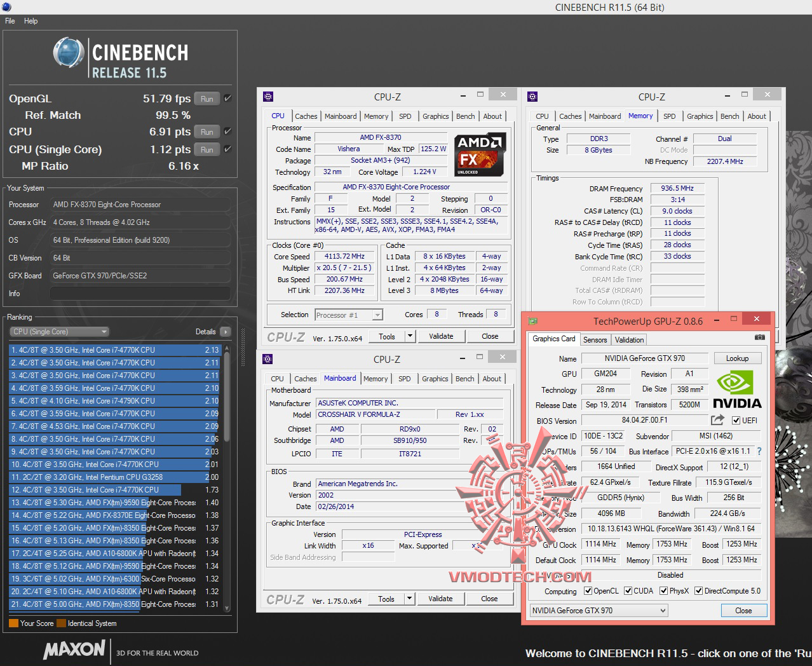
Task: Click the Processor field AMD FX-8370 Eight-Core
Action: [x=140, y=205]
